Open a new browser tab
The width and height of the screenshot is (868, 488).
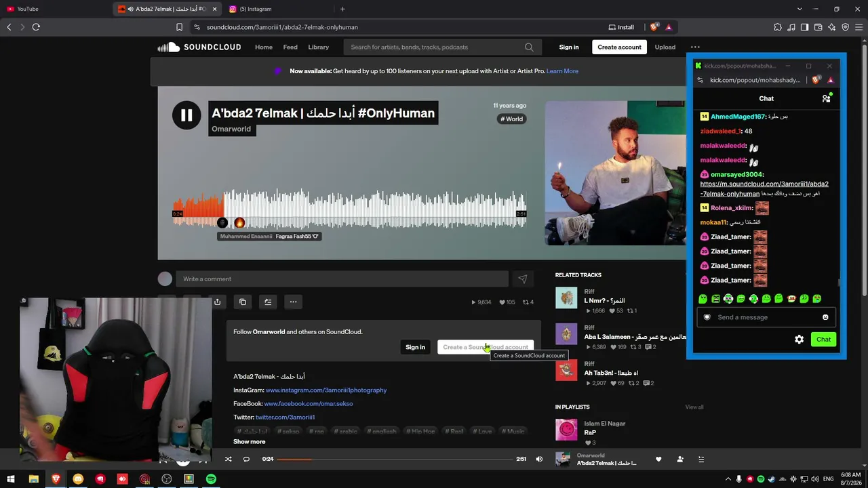342,9
